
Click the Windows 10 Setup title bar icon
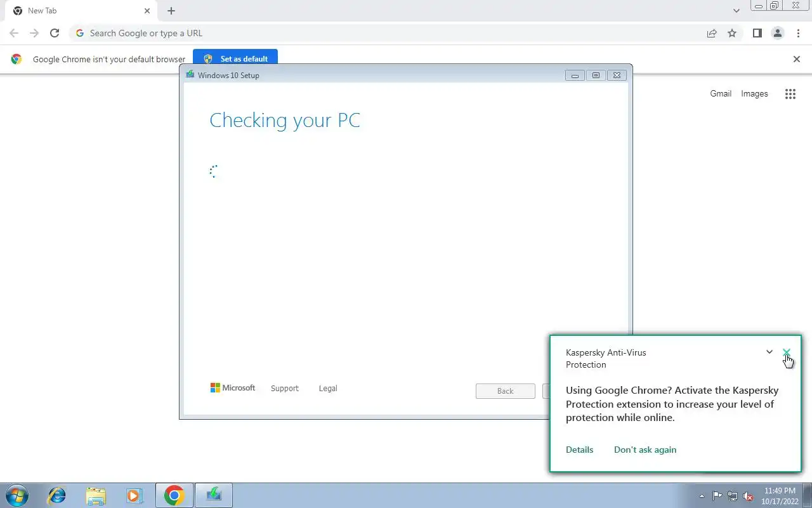click(x=190, y=75)
